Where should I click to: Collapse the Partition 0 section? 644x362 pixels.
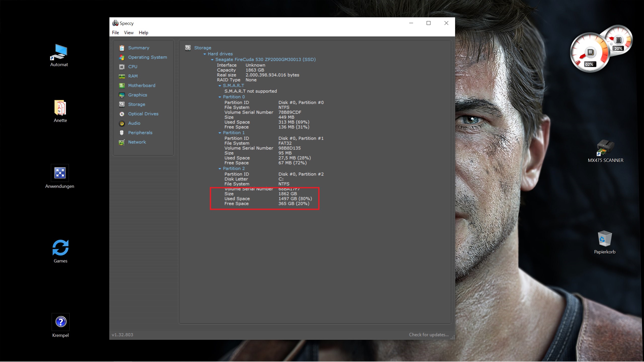[x=220, y=97]
